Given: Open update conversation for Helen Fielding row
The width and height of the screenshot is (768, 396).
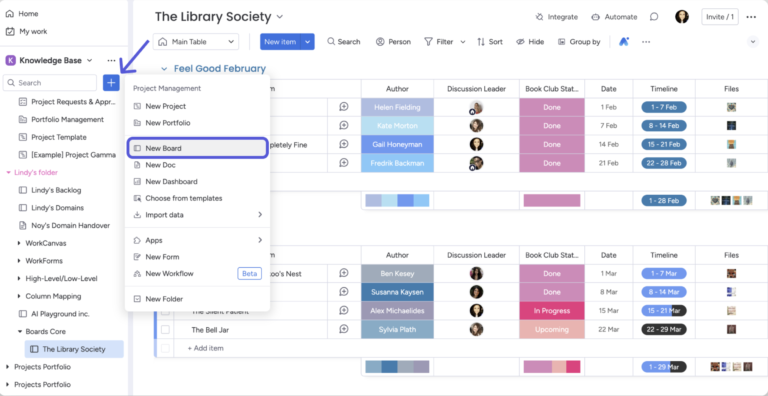Looking at the screenshot, I should click(x=344, y=107).
